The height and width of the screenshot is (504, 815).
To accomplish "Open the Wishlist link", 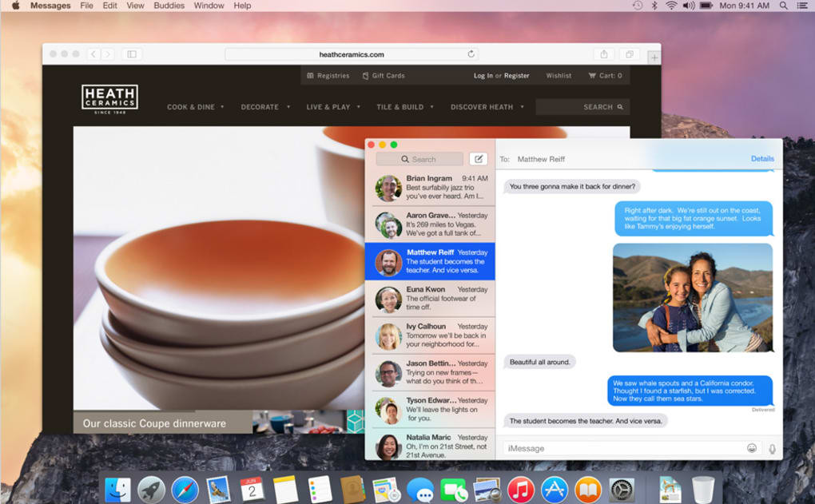I will pos(559,75).
